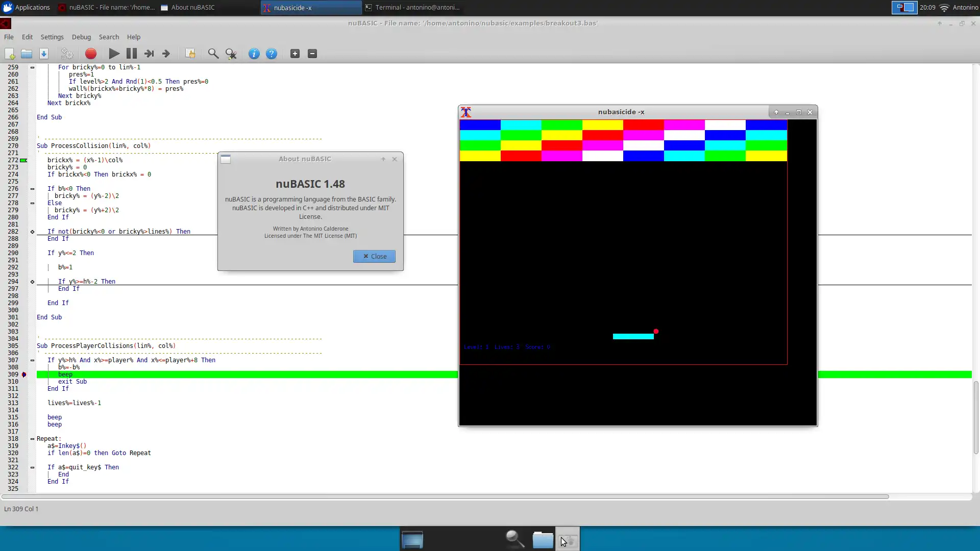This screenshot has height=551, width=980.
Task: Click the zoom out minus icon
Action: 312,54
